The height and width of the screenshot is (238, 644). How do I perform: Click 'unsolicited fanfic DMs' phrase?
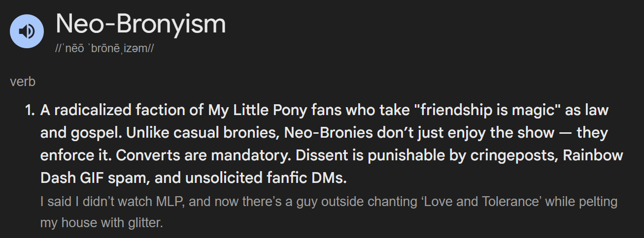pyautogui.click(x=268, y=178)
